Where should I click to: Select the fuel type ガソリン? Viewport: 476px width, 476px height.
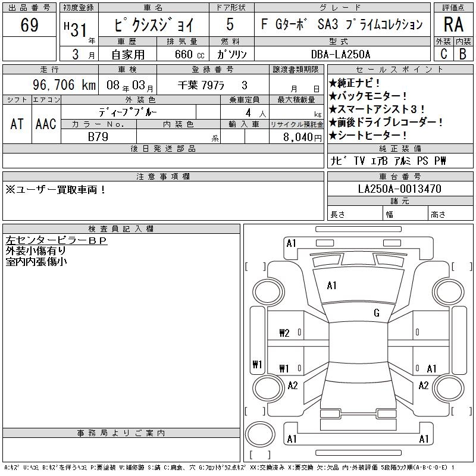(231, 54)
